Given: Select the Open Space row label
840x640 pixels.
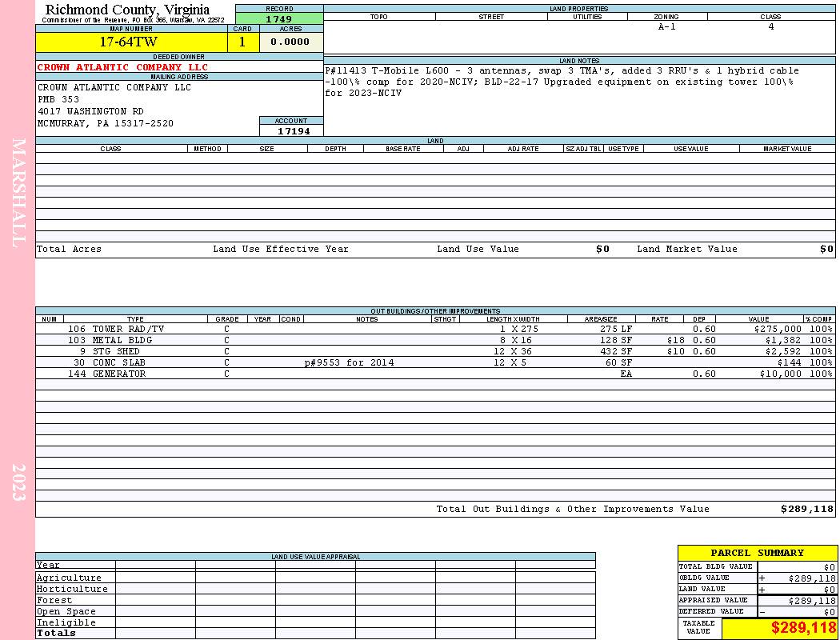Looking at the screenshot, I should click(x=66, y=612).
